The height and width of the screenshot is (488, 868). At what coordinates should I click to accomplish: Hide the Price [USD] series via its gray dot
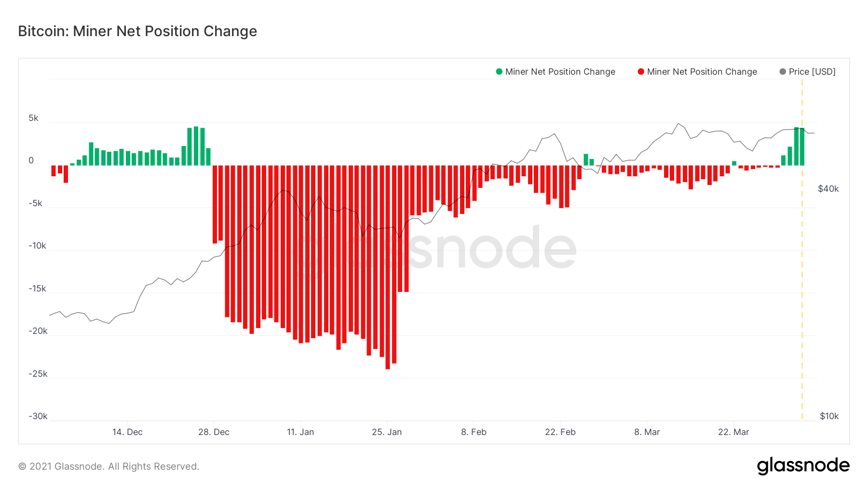coord(783,72)
